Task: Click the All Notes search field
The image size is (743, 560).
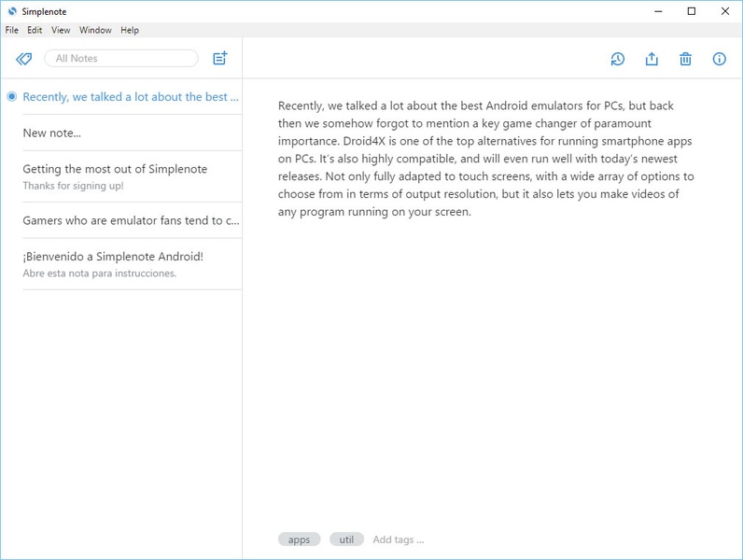Action: [121, 58]
